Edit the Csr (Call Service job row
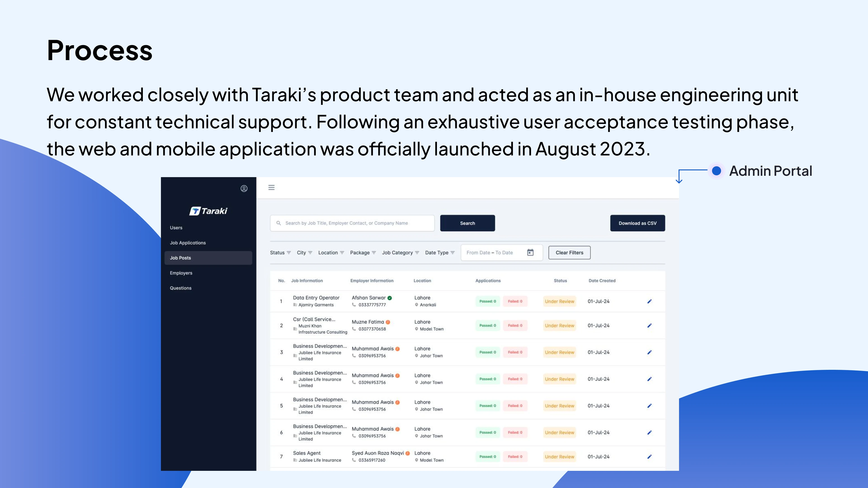 click(649, 325)
